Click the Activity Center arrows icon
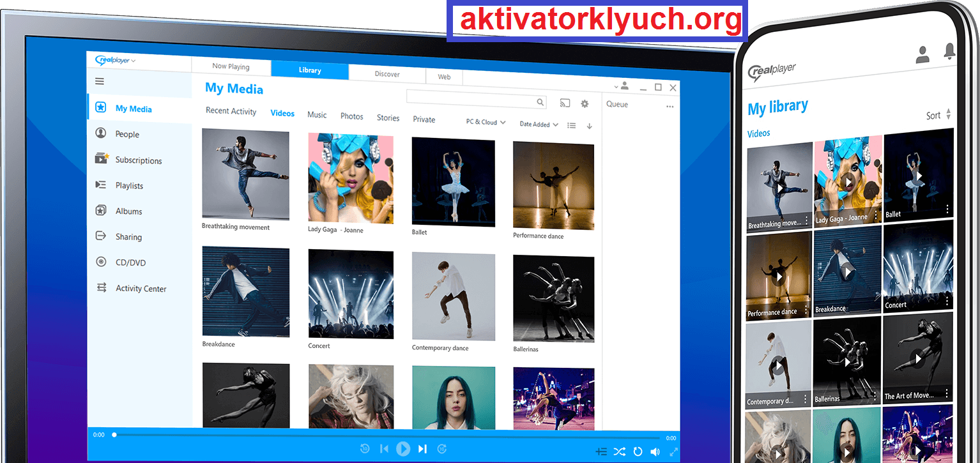This screenshot has height=463, width=980. pos(101,287)
